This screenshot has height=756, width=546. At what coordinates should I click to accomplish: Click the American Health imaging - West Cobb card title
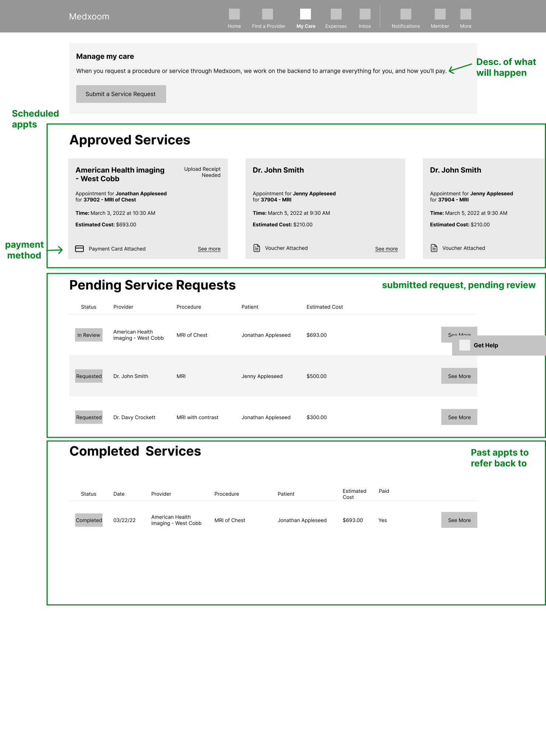coord(120,174)
